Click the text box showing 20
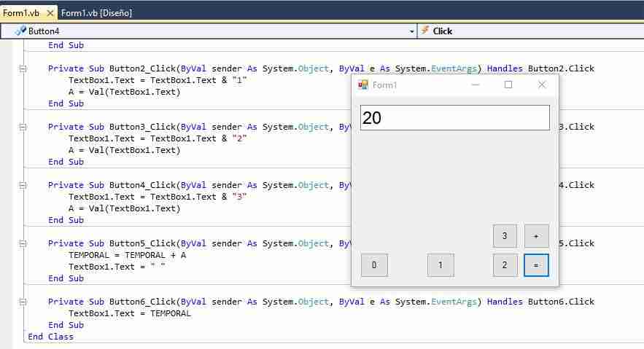This screenshot has width=644, height=349. point(454,118)
